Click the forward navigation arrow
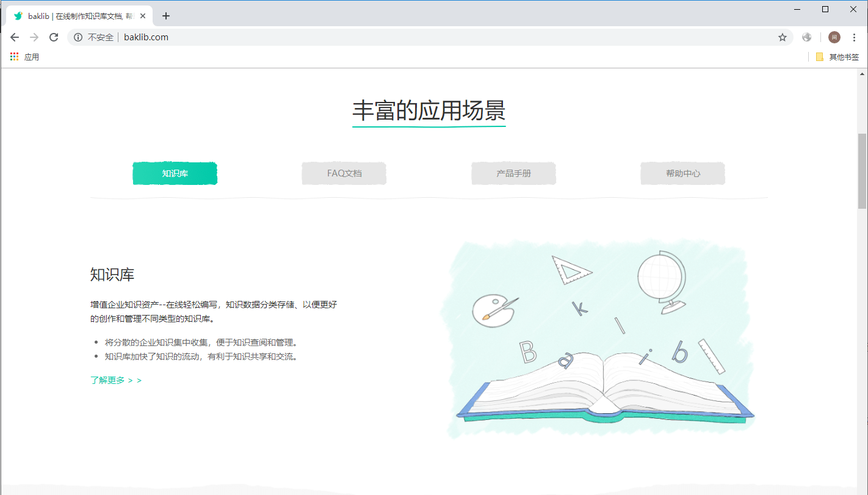868x495 pixels. [34, 37]
